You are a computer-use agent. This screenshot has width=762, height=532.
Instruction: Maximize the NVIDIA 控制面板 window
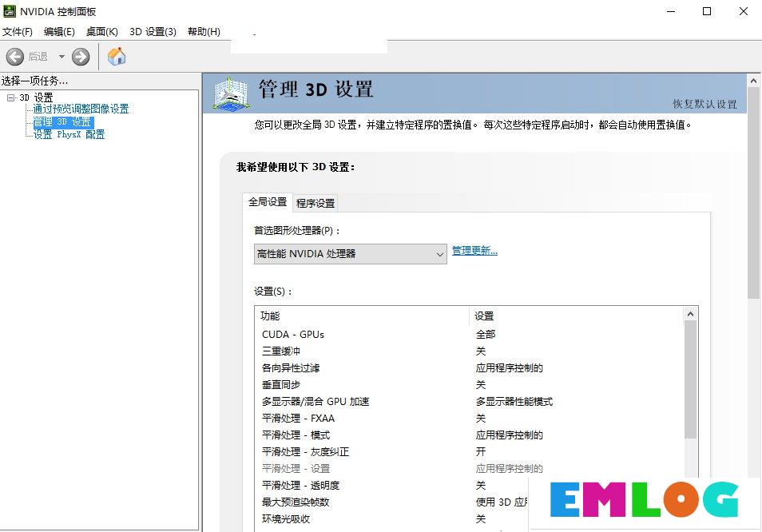pos(707,11)
